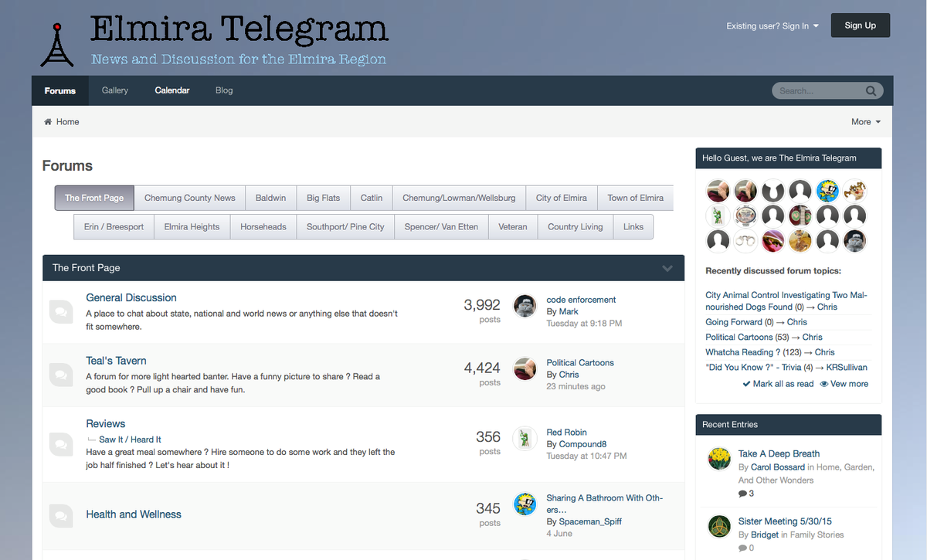Select the Elmira Heights tab

pos(192,227)
